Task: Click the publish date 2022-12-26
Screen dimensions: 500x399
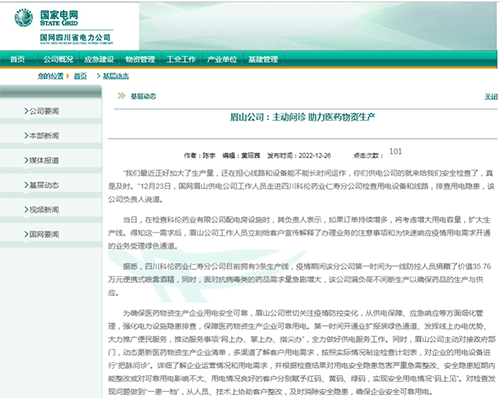Action: [x=315, y=155]
